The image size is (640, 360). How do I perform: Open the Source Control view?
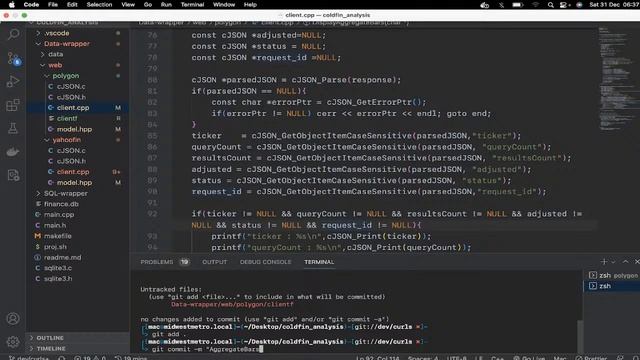13,58
